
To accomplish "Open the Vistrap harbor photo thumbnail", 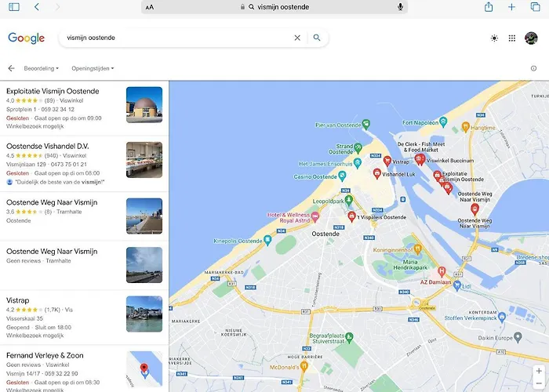I will (144, 314).
